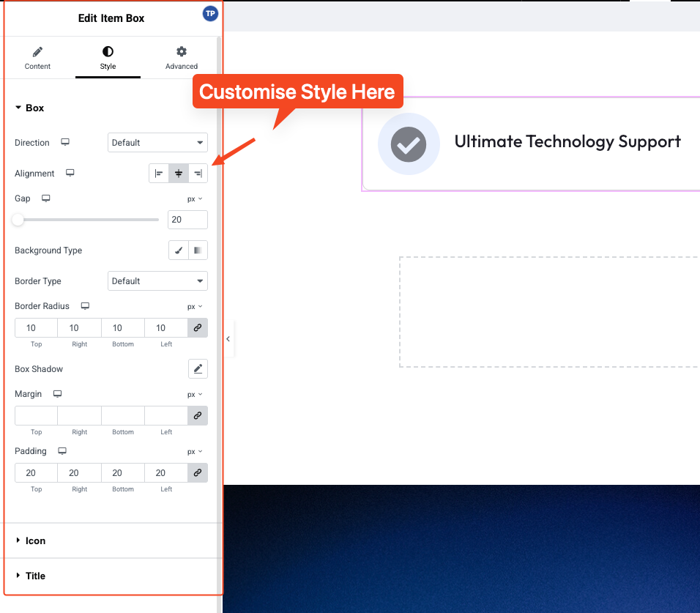Image resolution: width=700 pixels, height=613 pixels.
Task: Toggle linked values for Border Radius
Action: [198, 328]
